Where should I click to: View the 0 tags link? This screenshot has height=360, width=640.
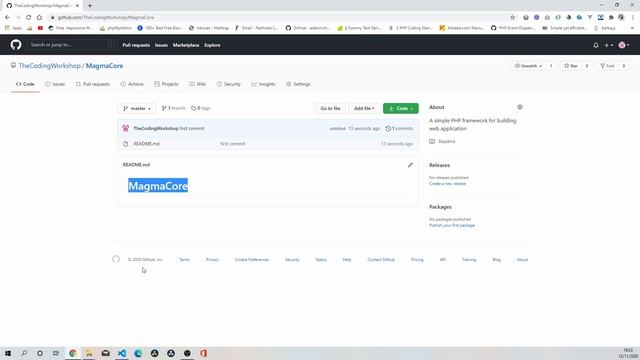(200, 108)
